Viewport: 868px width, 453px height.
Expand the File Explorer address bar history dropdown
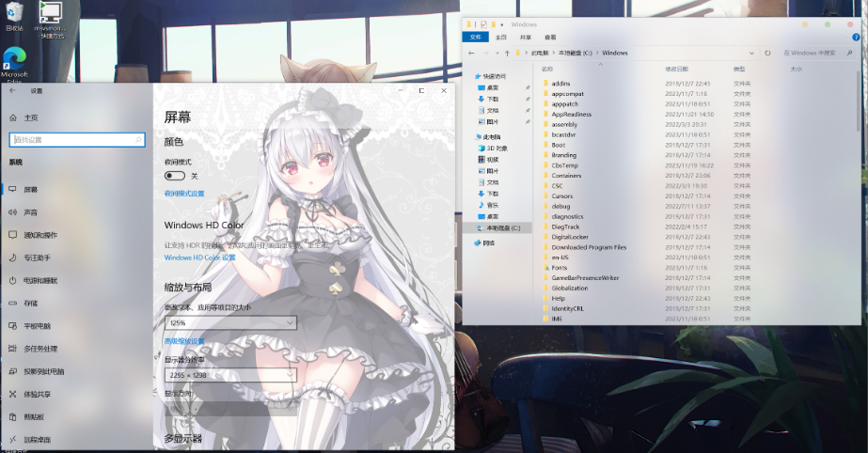tap(755, 53)
